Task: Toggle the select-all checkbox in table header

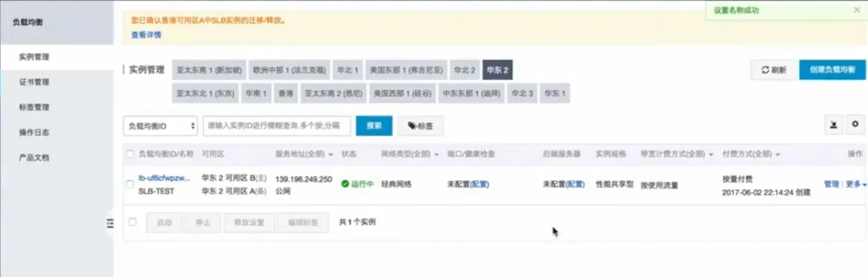Action: (130, 153)
